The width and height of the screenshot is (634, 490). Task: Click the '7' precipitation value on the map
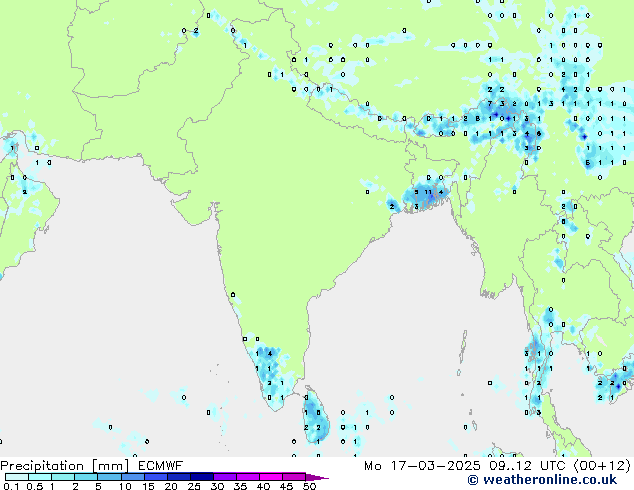pos(490,104)
